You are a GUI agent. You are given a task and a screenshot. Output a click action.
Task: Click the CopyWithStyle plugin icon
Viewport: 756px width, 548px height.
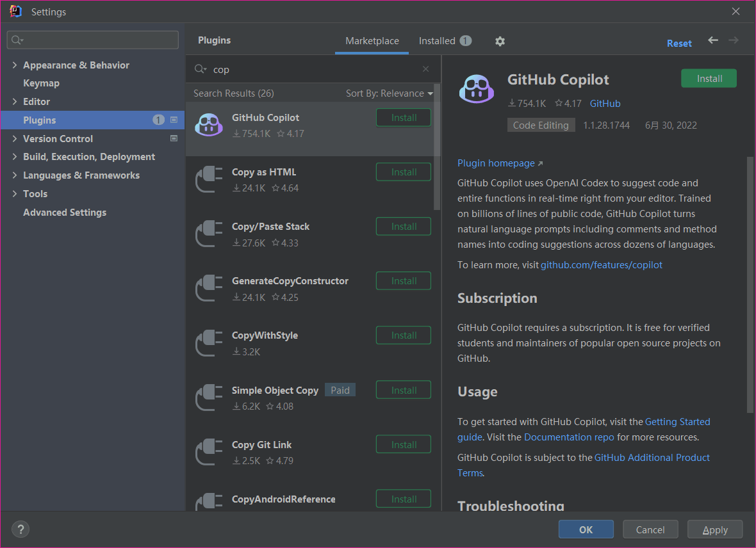[x=209, y=342]
